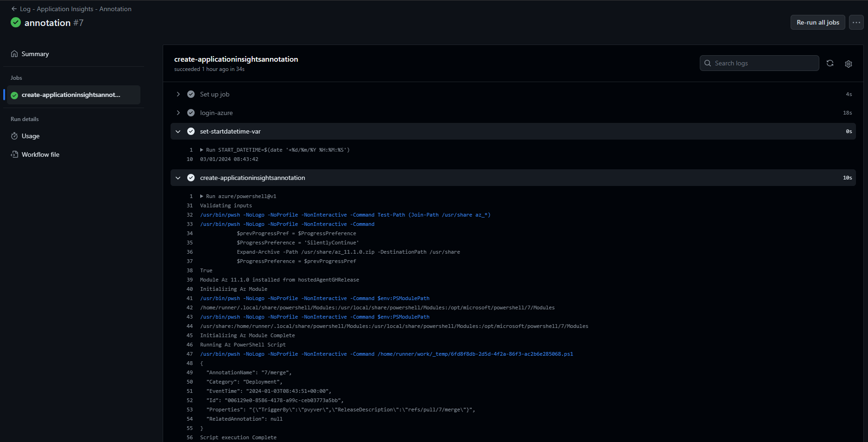Open Log - Application Insights - Annotation link
This screenshot has width=868, height=442.
[76, 9]
